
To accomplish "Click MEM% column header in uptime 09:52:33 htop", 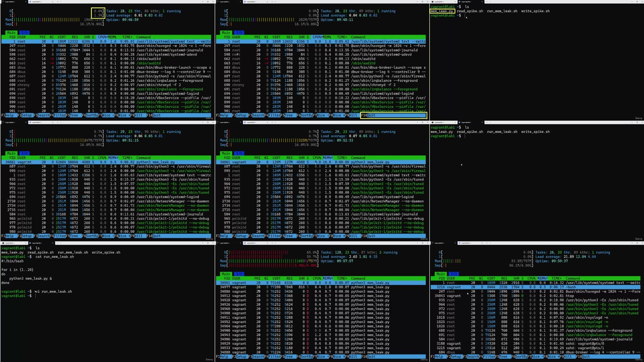I will [327, 158].
